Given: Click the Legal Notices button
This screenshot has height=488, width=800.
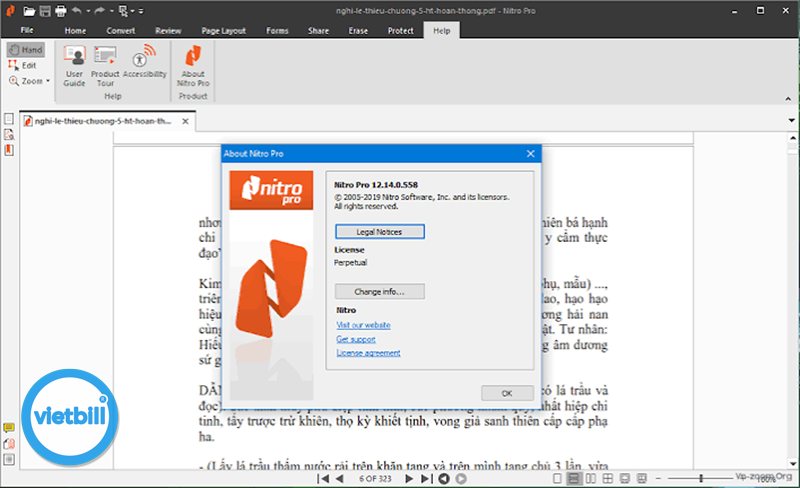Looking at the screenshot, I should pos(380,232).
